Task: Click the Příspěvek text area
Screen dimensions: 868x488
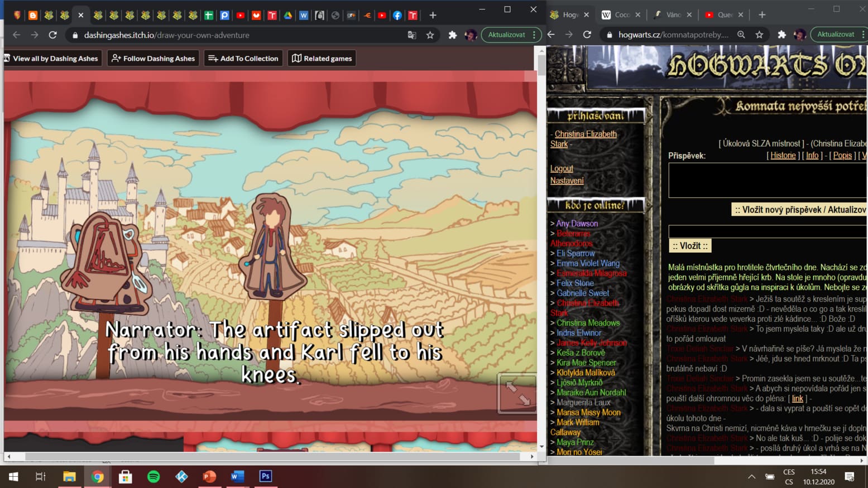Action: pyautogui.click(x=768, y=180)
